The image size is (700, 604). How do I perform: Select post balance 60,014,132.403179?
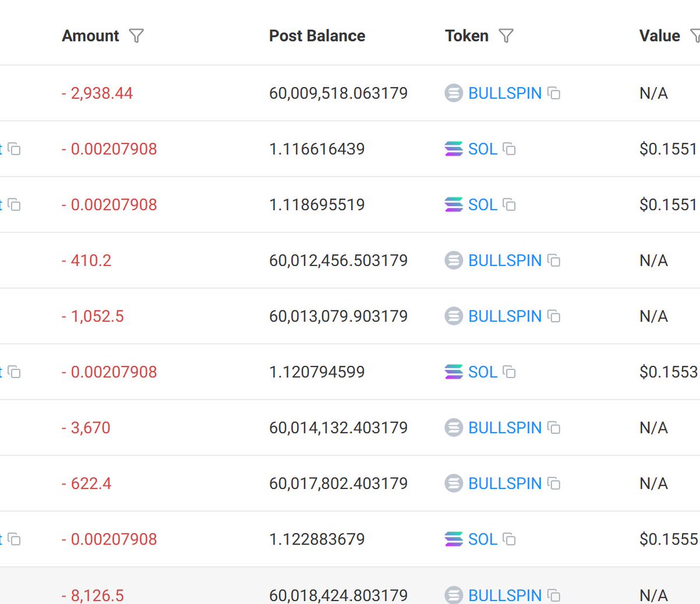coord(338,428)
